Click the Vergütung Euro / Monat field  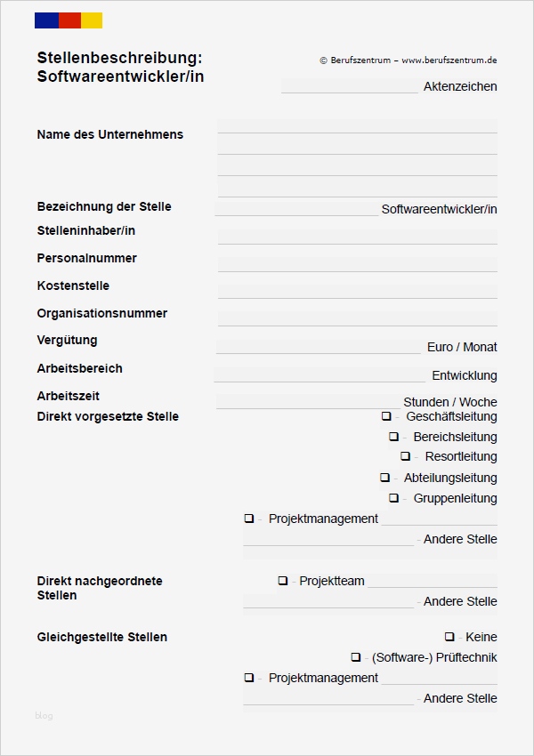point(318,346)
